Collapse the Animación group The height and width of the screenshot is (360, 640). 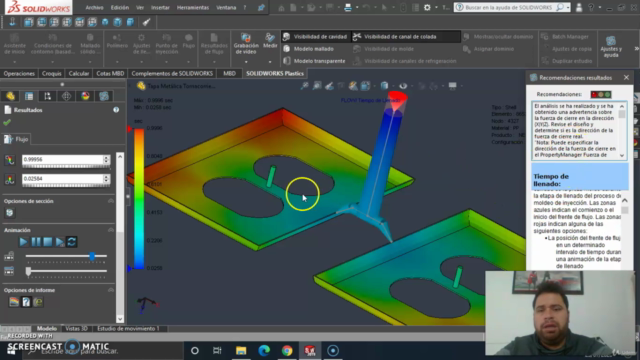111,230
